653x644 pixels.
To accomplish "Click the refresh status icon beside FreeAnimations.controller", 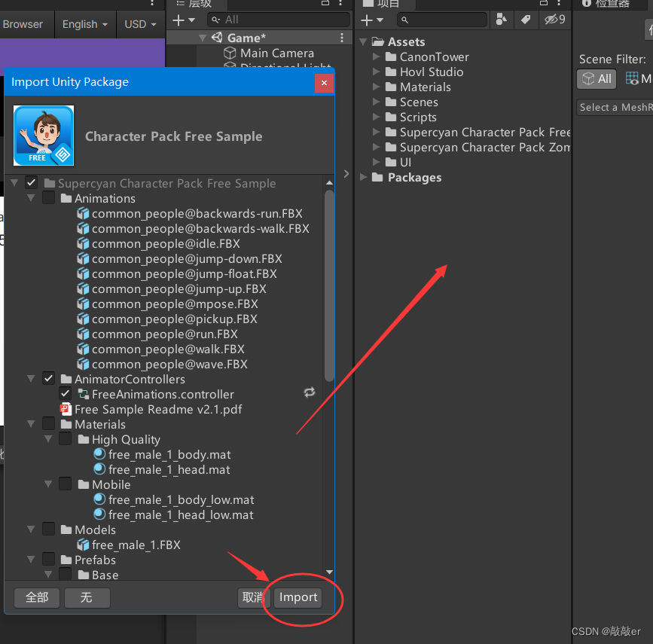I will coord(310,392).
